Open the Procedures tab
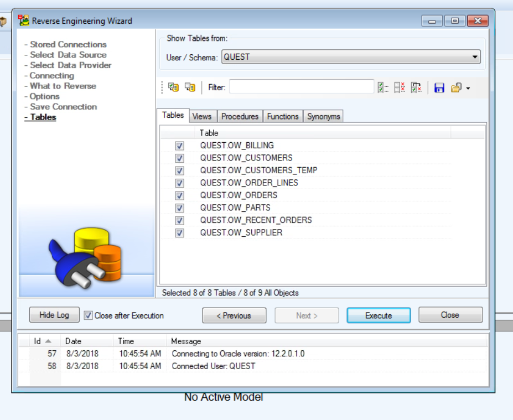 240,116
